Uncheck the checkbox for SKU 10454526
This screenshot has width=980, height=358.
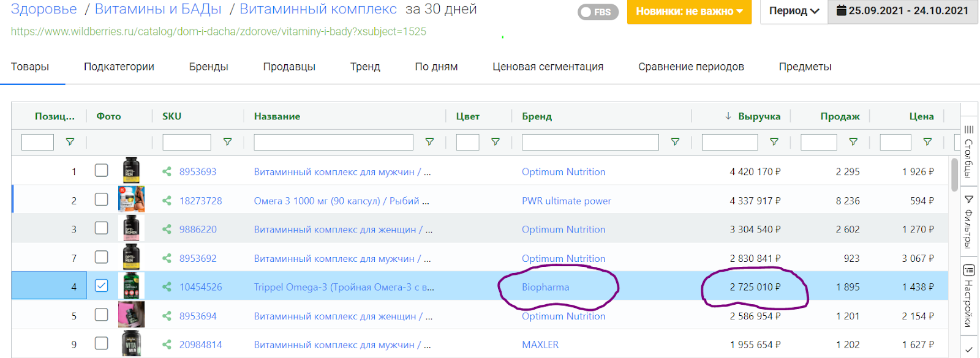102,286
